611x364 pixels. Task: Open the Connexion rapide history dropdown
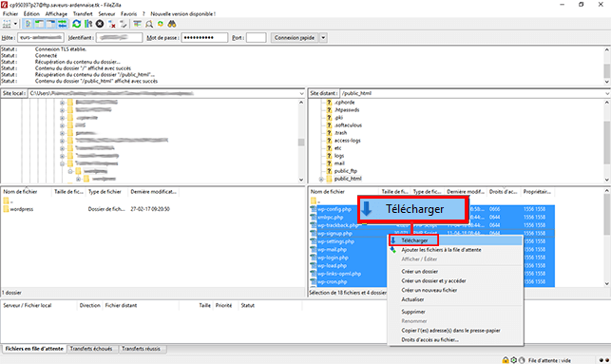[x=323, y=38]
